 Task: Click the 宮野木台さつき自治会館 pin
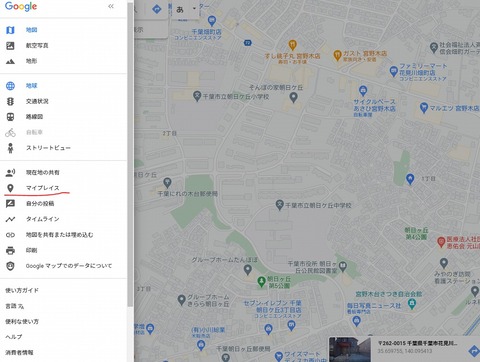coord(412,304)
